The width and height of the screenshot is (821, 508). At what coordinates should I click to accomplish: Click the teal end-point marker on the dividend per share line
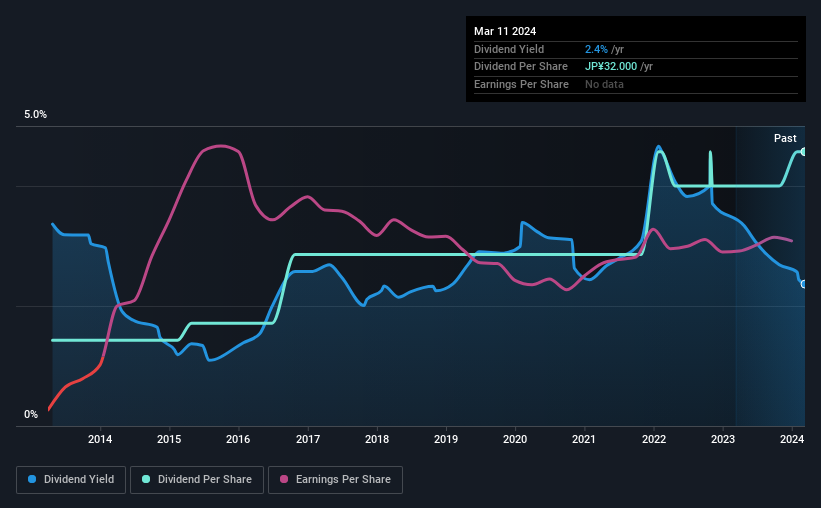point(802,152)
